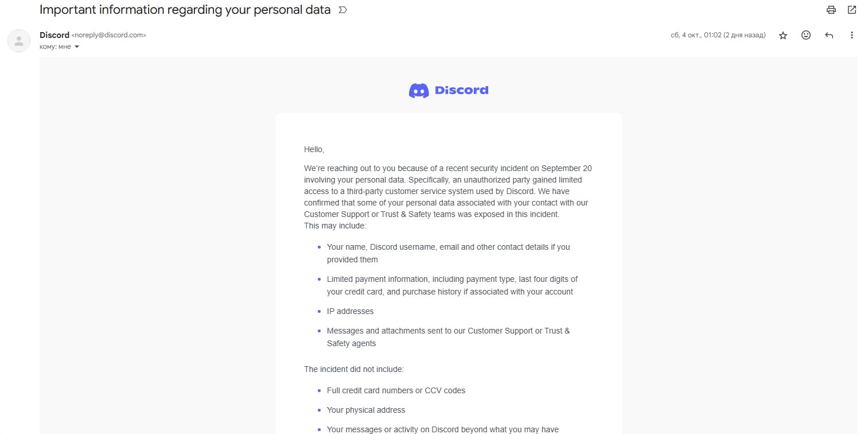The image size is (868, 434).
Task: Click the subject "Important information regarding your personal data"
Action: (185, 10)
